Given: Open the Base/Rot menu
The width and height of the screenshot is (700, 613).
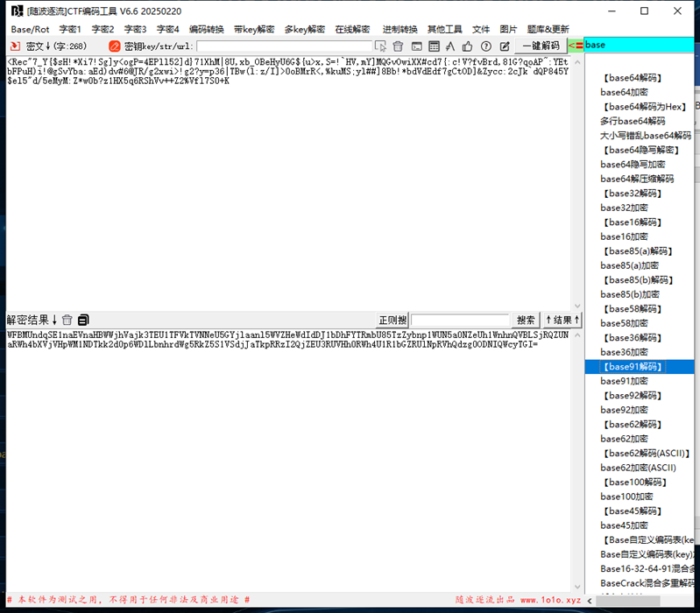Looking at the screenshot, I should point(30,29).
